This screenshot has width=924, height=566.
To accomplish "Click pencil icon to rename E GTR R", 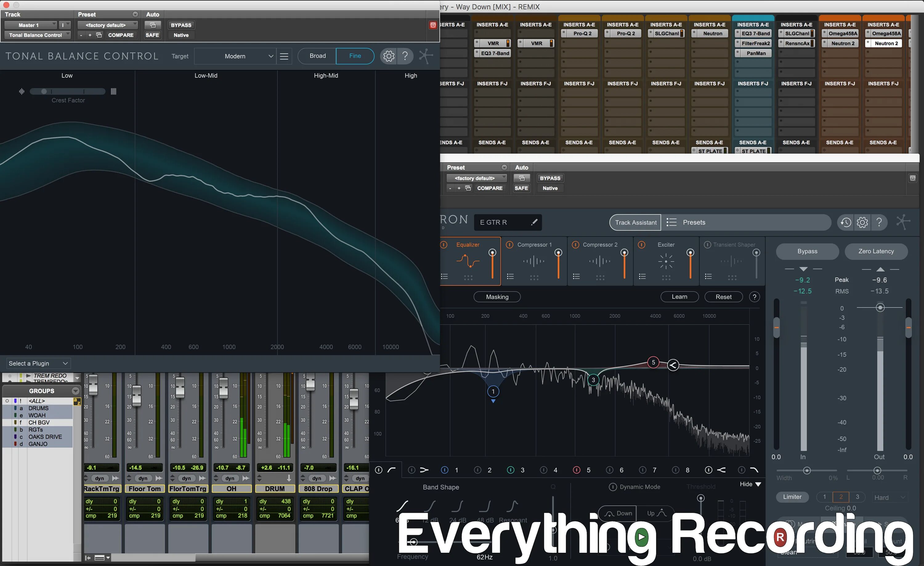I will (x=534, y=222).
